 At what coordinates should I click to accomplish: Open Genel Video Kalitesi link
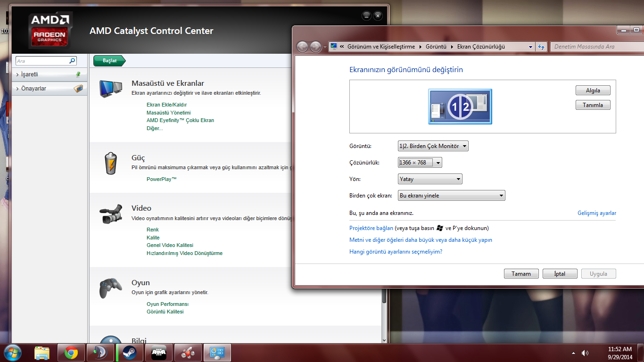click(x=170, y=245)
